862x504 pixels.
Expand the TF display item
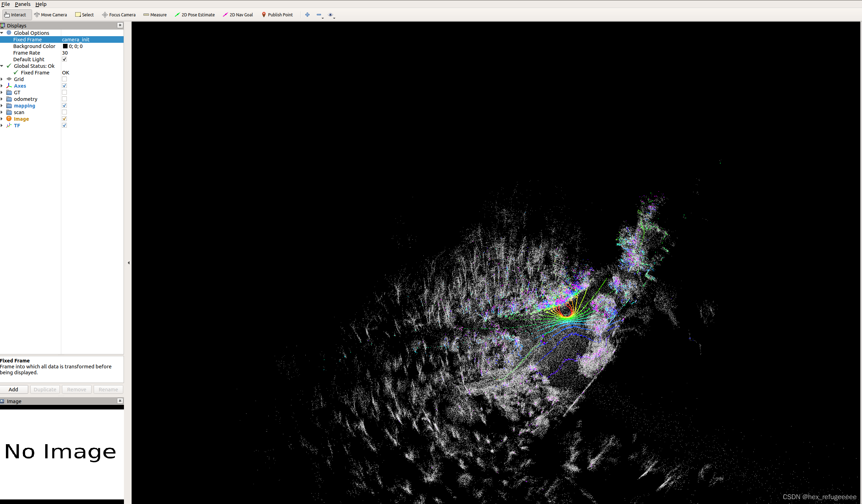pos(2,126)
